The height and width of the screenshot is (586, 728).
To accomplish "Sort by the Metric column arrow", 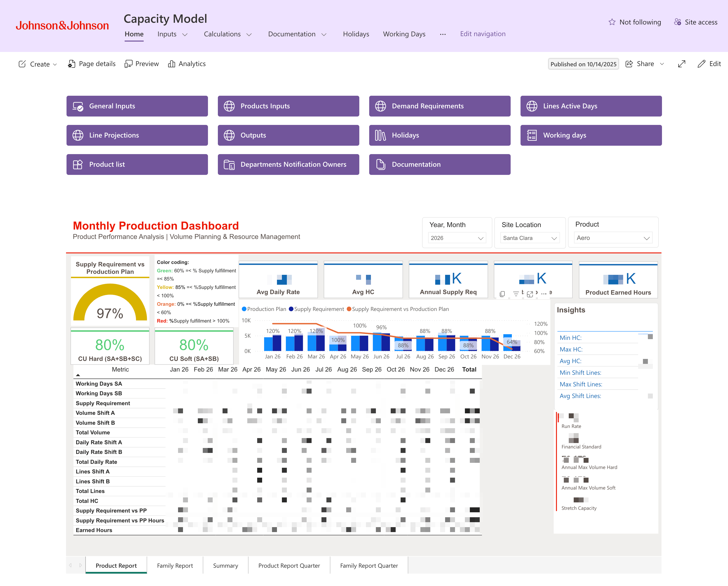I will [78, 375].
